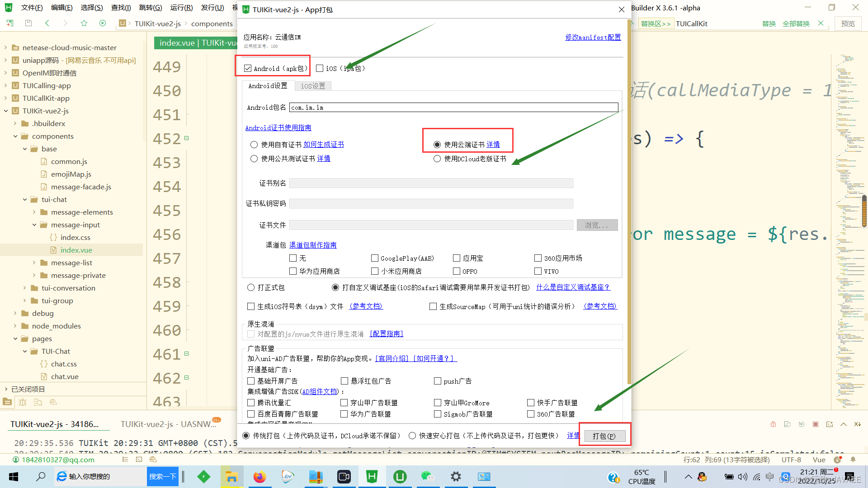Viewport: 868px width, 488px height.
Task: Expand the OpenIM即时通信 project
Action: [6, 73]
